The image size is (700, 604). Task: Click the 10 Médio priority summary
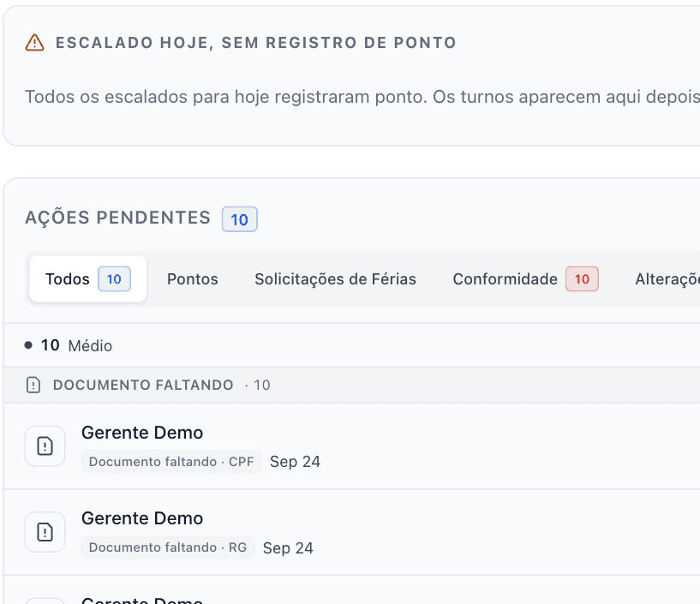click(69, 345)
